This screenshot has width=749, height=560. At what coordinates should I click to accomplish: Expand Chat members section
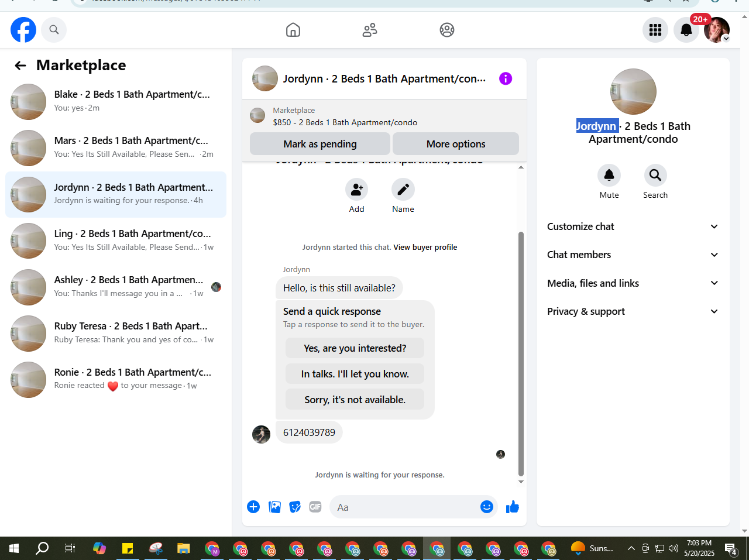click(x=633, y=255)
